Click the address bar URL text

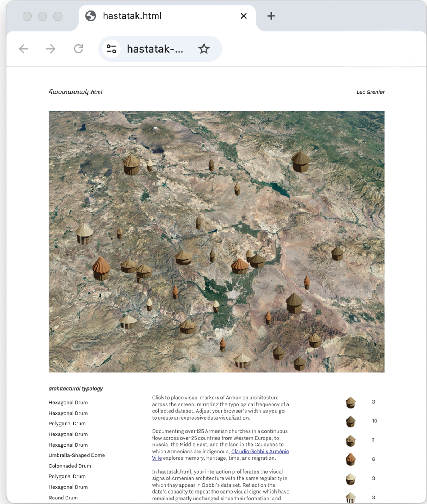[155, 49]
